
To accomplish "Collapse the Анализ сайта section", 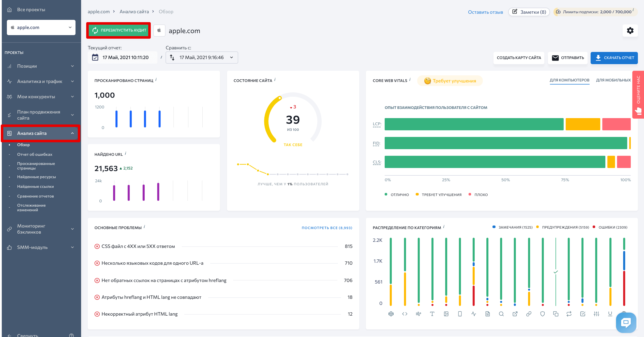I will click(x=41, y=133).
